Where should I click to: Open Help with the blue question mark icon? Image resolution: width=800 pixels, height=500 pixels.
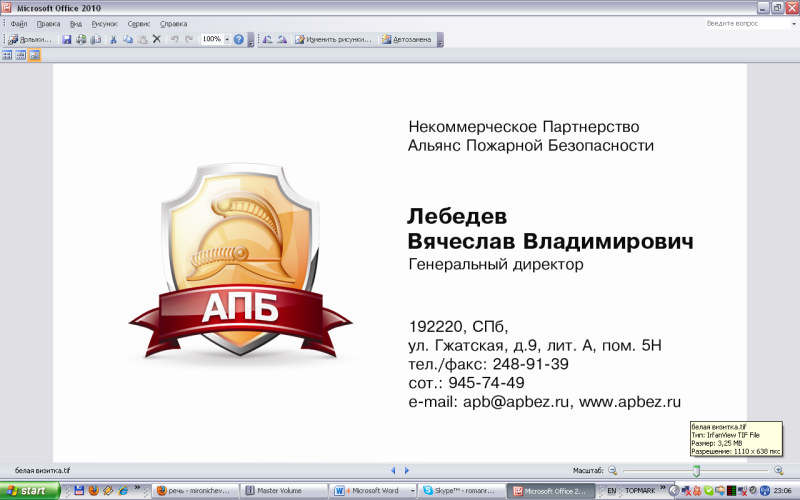[239, 39]
